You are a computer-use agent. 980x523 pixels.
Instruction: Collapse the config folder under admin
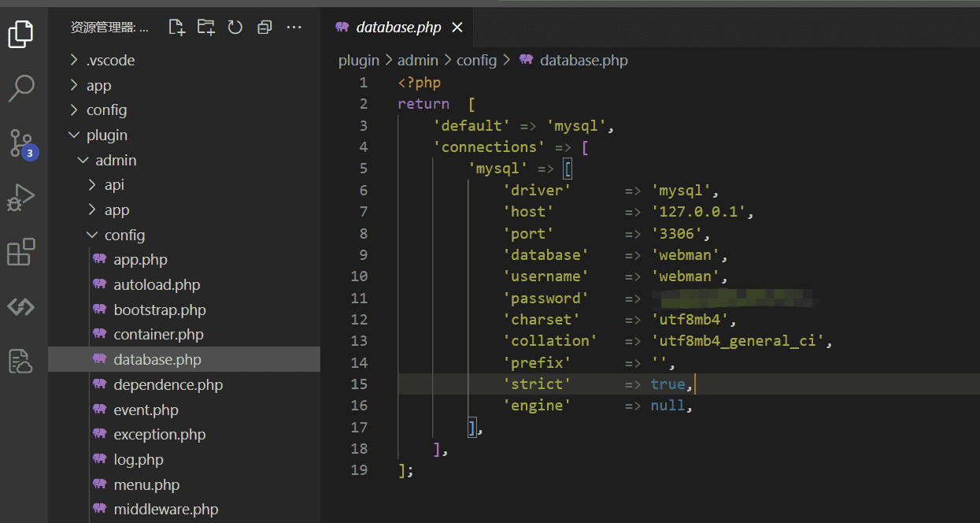[124, 236]
